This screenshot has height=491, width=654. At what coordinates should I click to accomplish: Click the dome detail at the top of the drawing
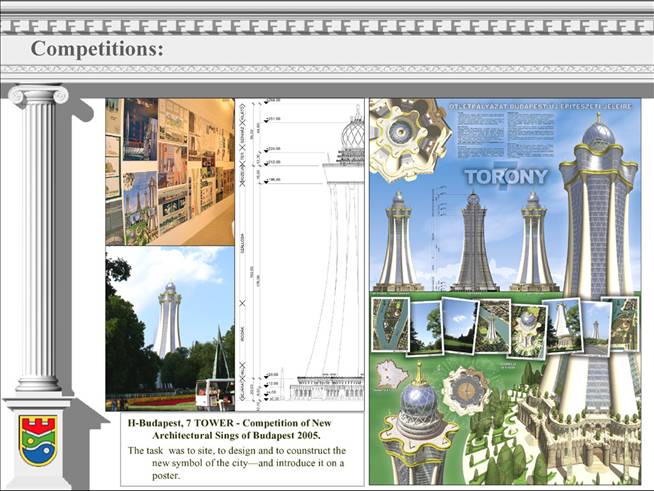pyautogui.click(x=350, y=137)
